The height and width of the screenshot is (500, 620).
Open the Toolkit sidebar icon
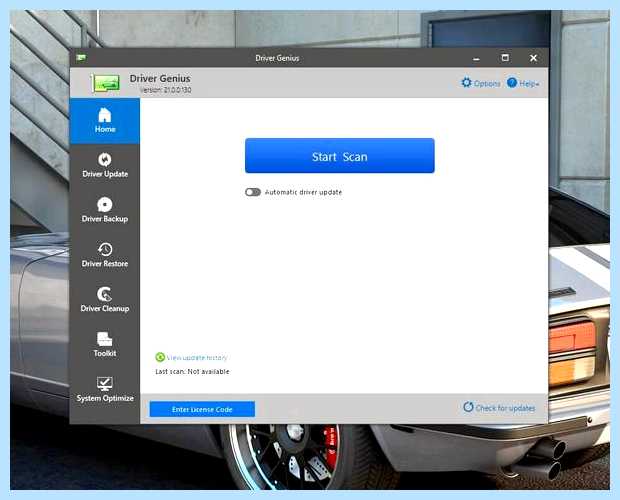[105, 339]
